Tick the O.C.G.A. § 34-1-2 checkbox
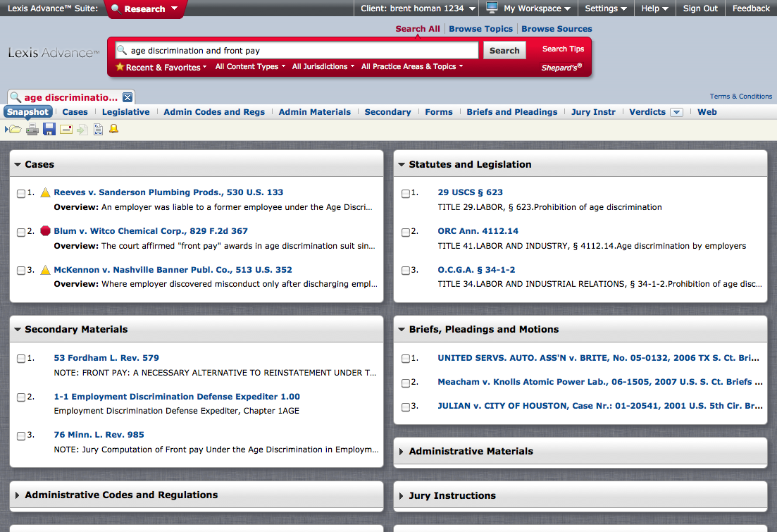This screenshot has height=532, width=777. tap(405, 271)
